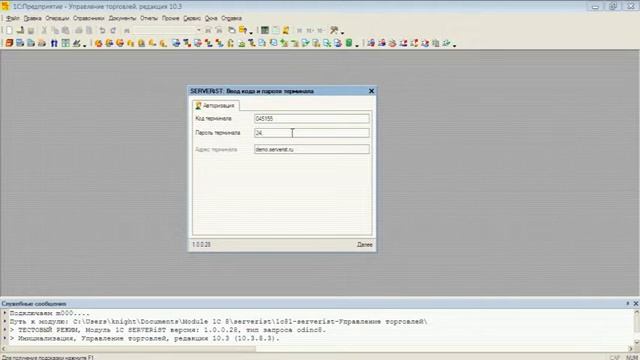This screenshot has height=360, width=640.
Task: Click the Далее button in the dialog
Action: (364, 244)
